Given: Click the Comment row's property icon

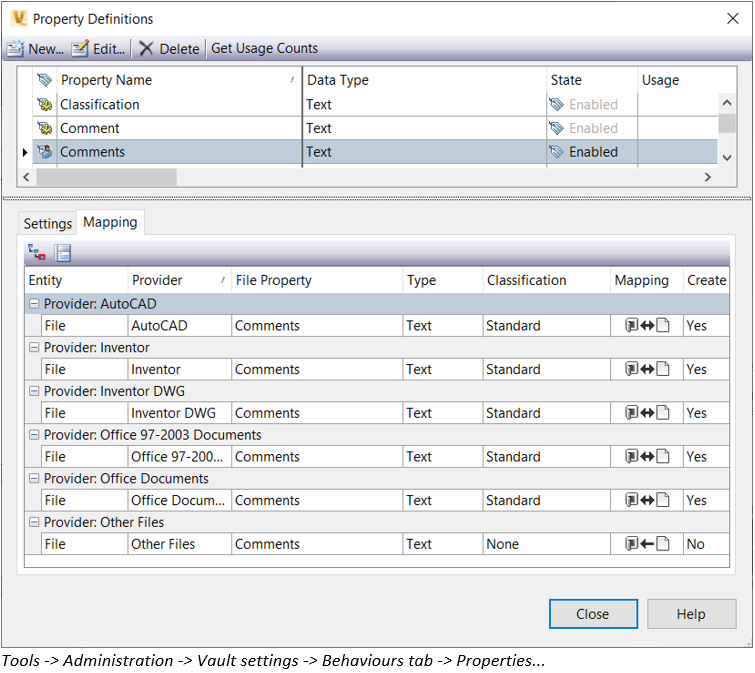Looking at the screenshot, I should click(45, 128).
